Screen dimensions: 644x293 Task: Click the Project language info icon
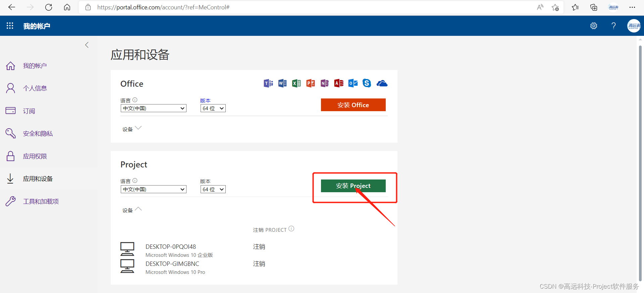(x=135, y=180)
